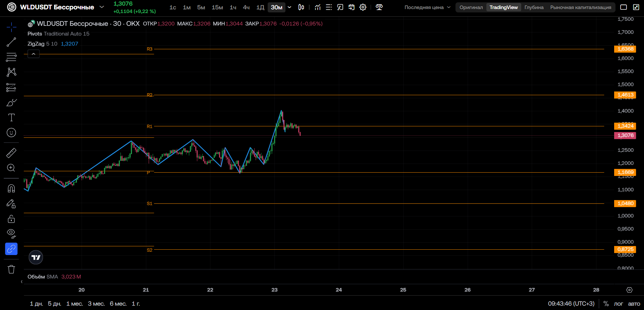Toggle logarithmic scale 'лог'
Viewport: 644px width, 310px height.
tap(619, 304)
